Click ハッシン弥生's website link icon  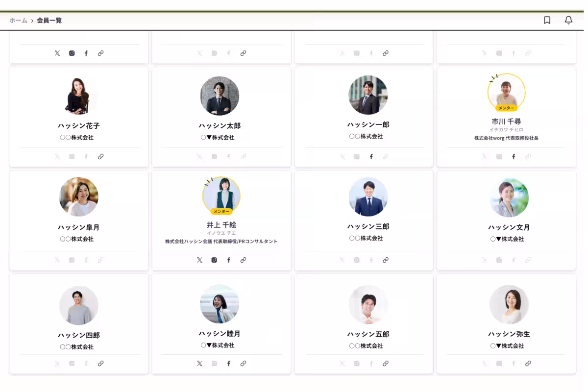(528, 364)
